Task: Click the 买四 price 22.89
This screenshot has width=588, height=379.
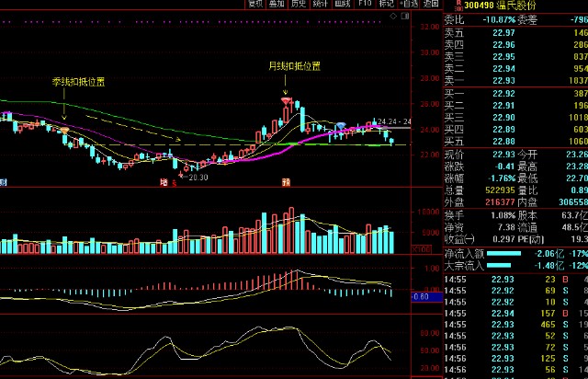Action: click(x=503, y=130)
